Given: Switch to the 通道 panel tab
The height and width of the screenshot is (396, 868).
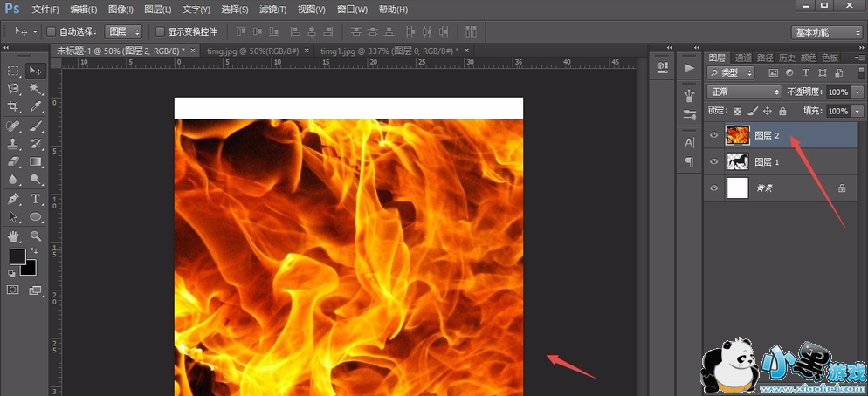Looking at the screenshot, I should click(743, 58).
